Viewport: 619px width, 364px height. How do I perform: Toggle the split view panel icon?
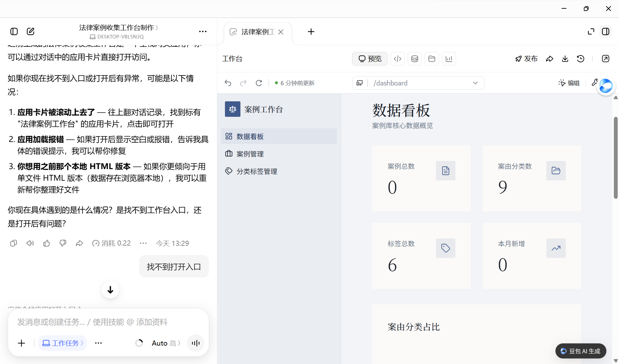[606, 32]
